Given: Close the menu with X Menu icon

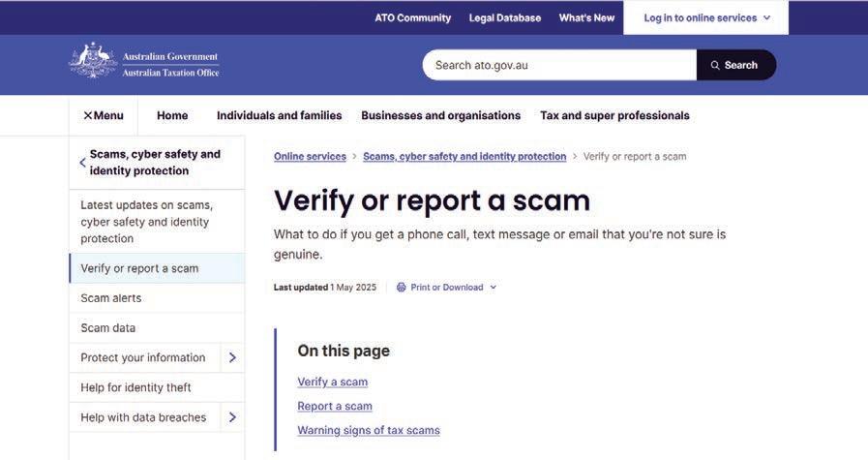Looking at the screenshot, I should [x=103, y=115].
